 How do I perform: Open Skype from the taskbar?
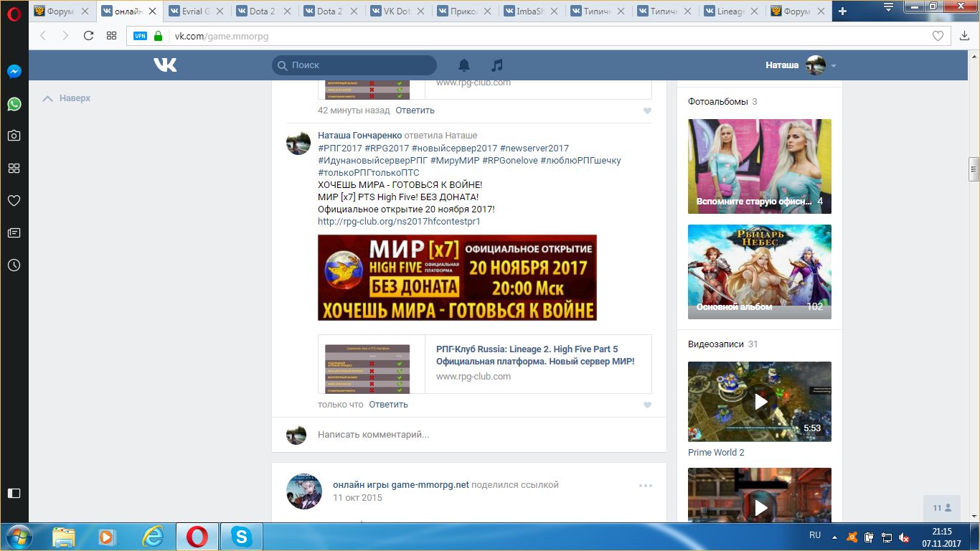coord(242,537)
